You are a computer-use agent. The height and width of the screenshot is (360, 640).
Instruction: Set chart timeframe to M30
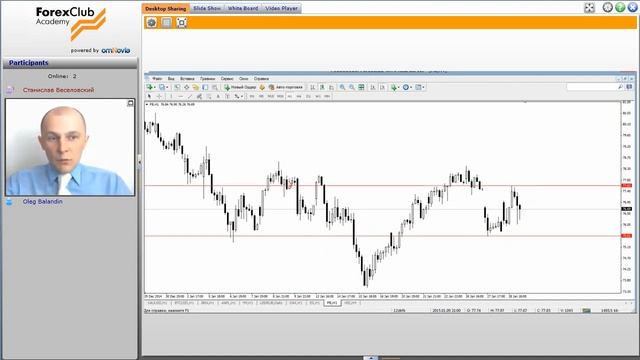click(x=280, y=96)
